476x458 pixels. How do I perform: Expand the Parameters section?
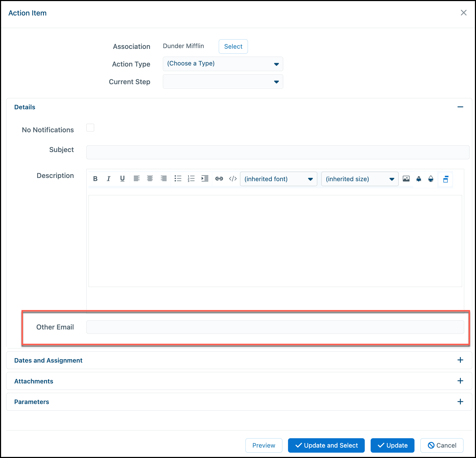[x=460, y=402]
